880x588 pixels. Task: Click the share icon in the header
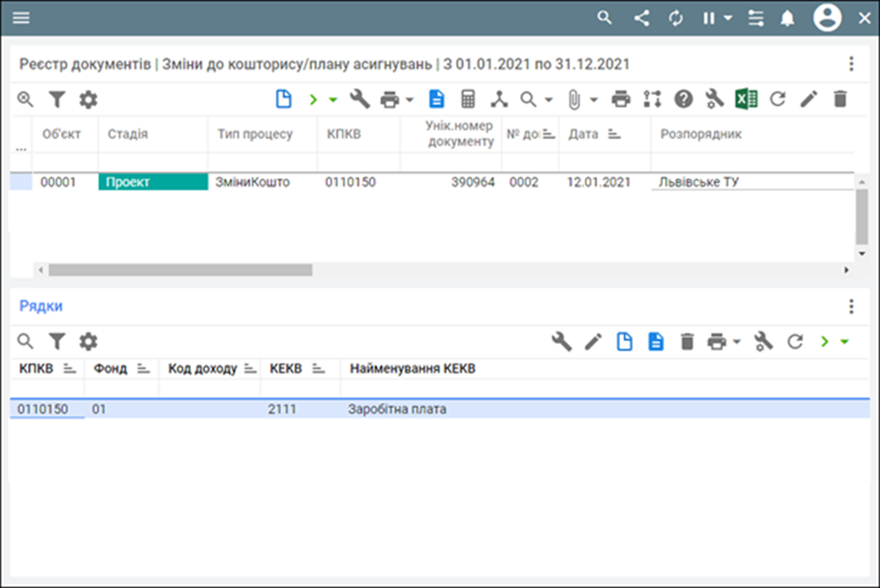click(x=641, y=18)
